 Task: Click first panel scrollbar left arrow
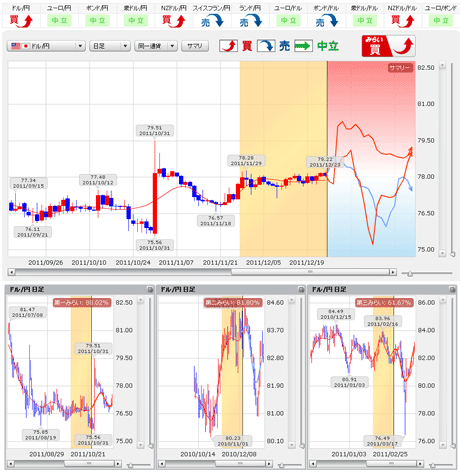tap(11, 464)
